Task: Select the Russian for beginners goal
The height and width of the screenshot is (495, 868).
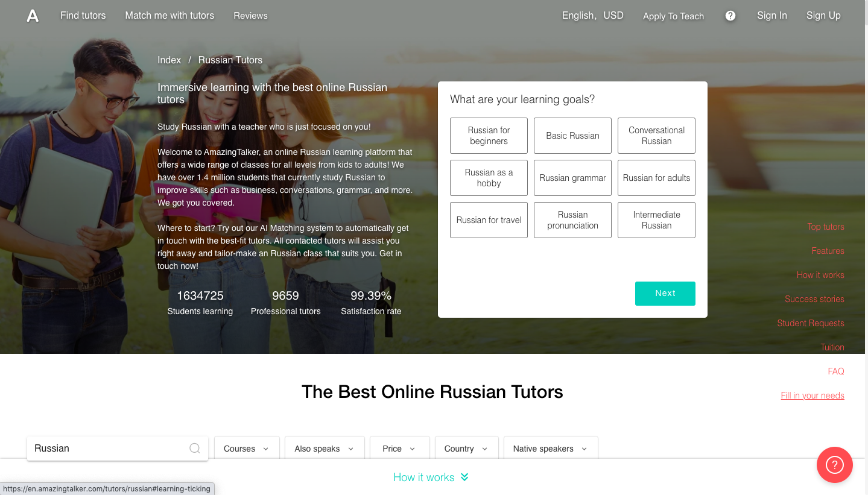Action: point(489,136)
